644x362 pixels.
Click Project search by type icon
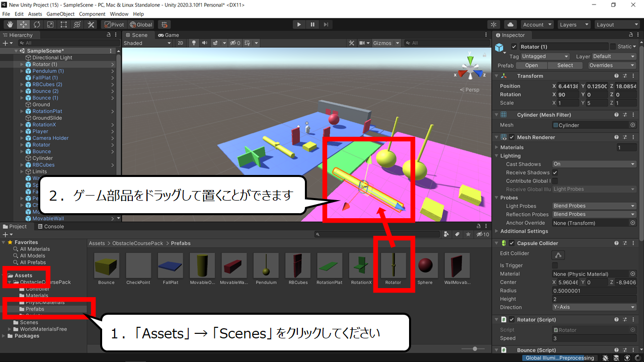[447, 234]
